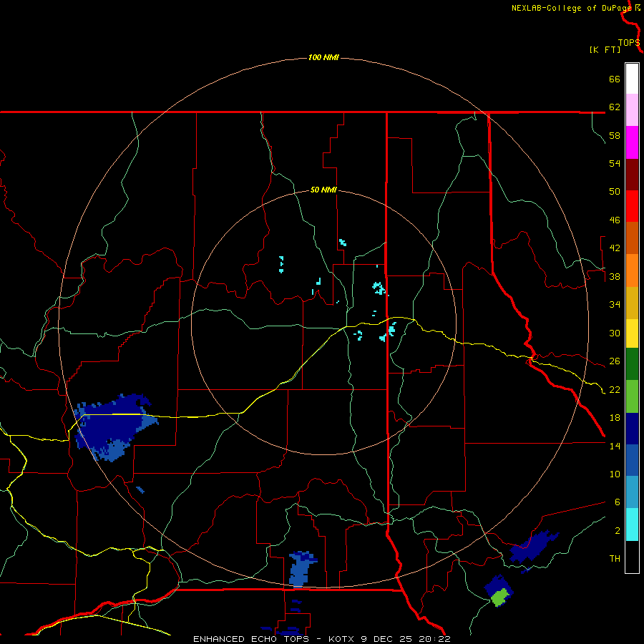Viewport: 644px width, 644px height.
Task: Click the light green legend swatch
Action: click(x=632, y=396)
